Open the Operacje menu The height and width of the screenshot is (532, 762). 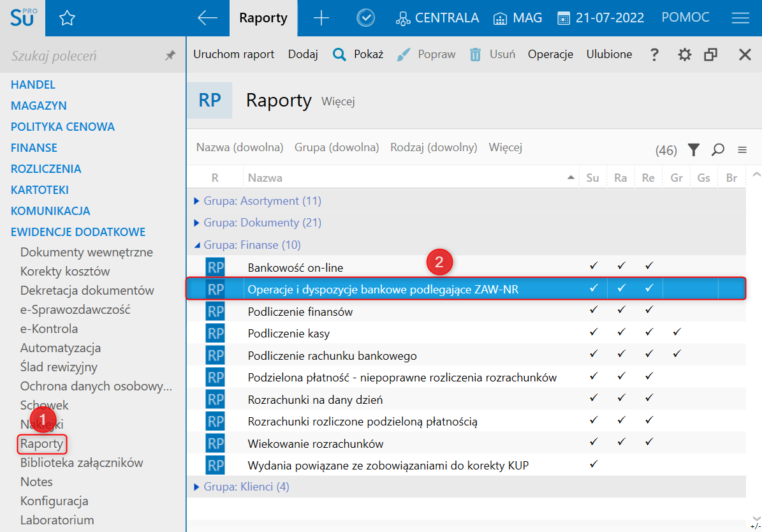click(x=550, y=55)
